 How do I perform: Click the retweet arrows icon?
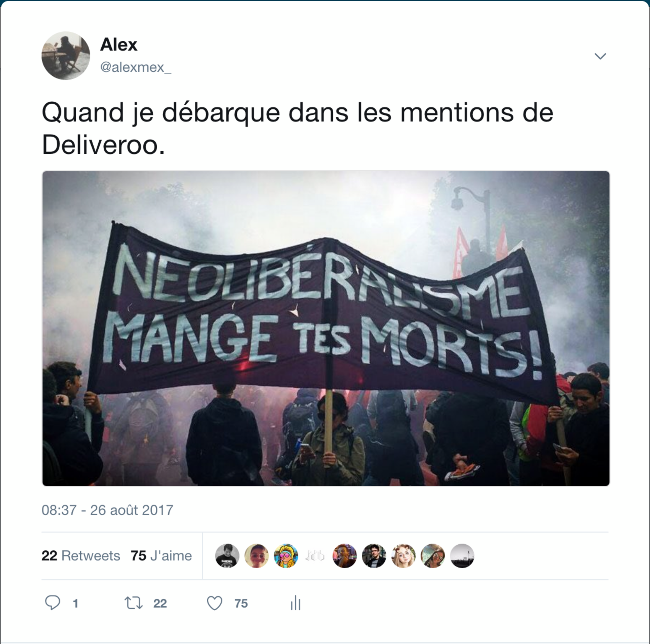coord(134,603)
